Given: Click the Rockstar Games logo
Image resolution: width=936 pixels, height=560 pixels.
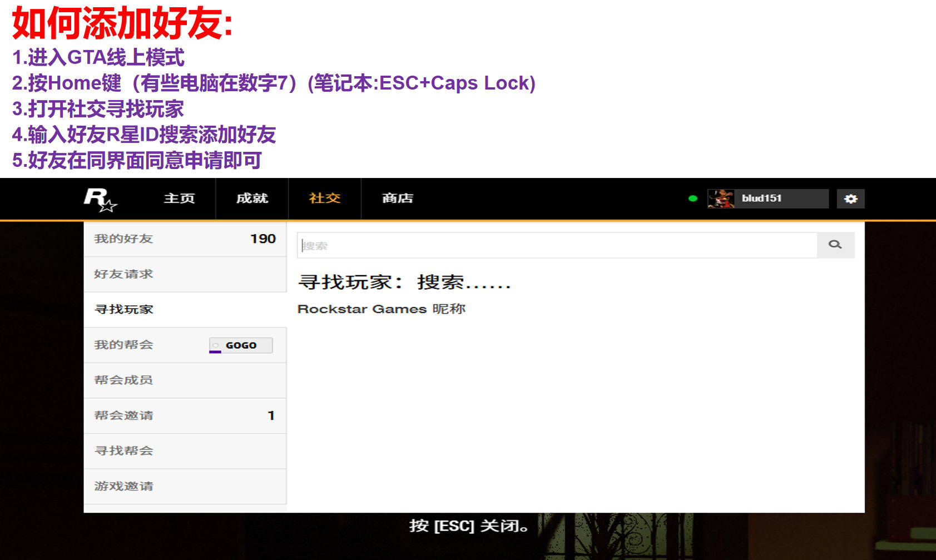Looking at the screenshot, I should tap(101, 200).
